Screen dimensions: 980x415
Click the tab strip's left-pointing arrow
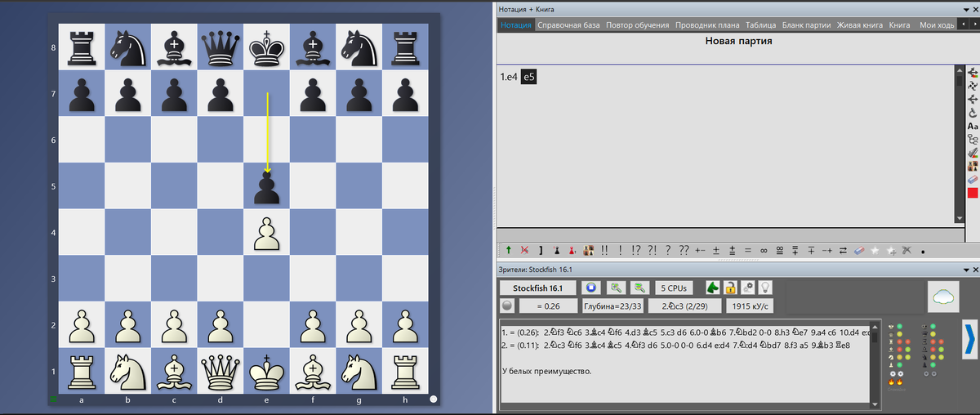point(962,25)
